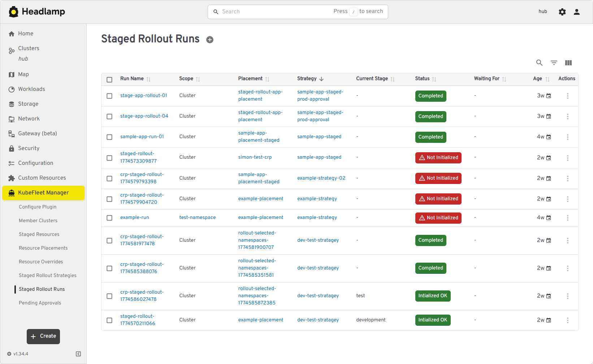Open actions menu for sample-app-run-01

click(x=568, y=137)
